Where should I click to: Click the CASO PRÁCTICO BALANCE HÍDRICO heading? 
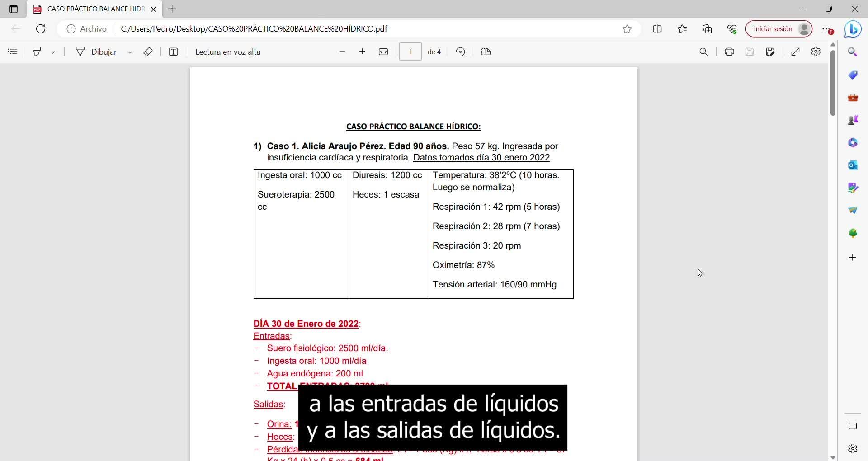414,127
